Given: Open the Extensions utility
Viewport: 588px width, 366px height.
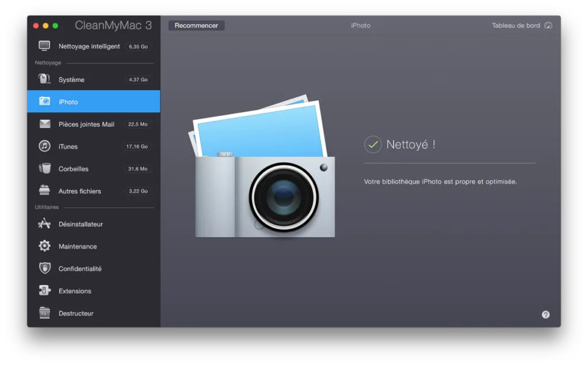Looking at the screenshot, I should [94, 291].
